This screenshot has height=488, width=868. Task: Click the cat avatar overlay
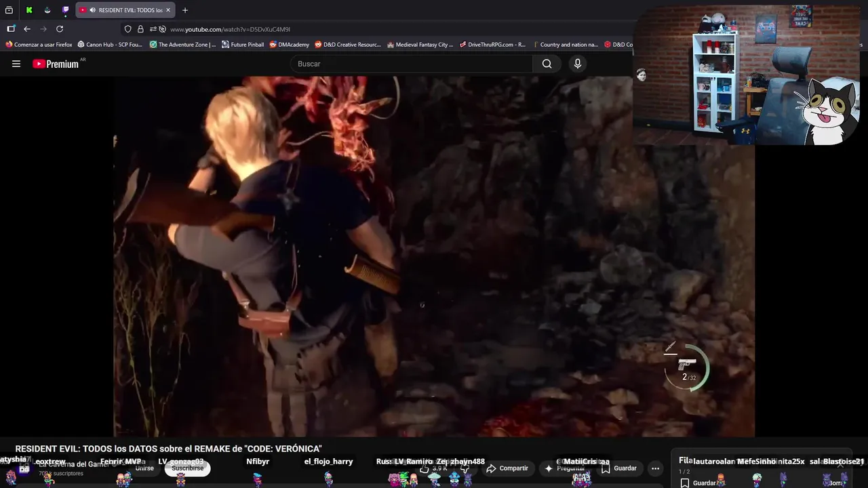[x=828, y=110]
